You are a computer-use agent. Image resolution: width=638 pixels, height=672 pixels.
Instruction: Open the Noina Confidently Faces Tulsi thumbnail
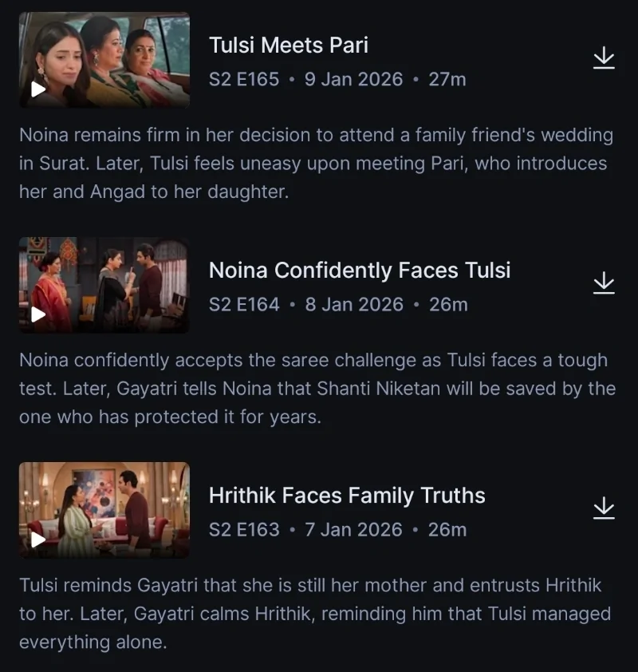(104, 285)
